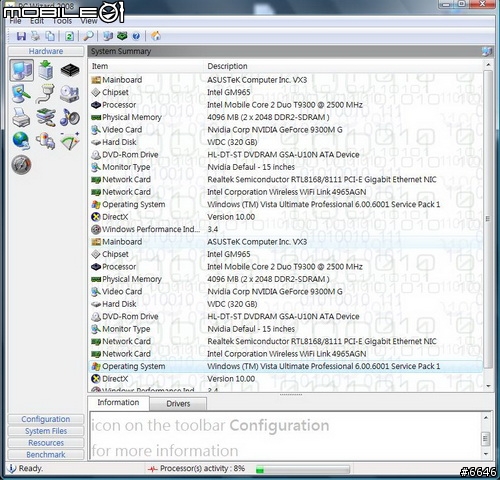Click the Copy pages toolbar icon
The height and width of the screenshot is (480, 500).
50,36
